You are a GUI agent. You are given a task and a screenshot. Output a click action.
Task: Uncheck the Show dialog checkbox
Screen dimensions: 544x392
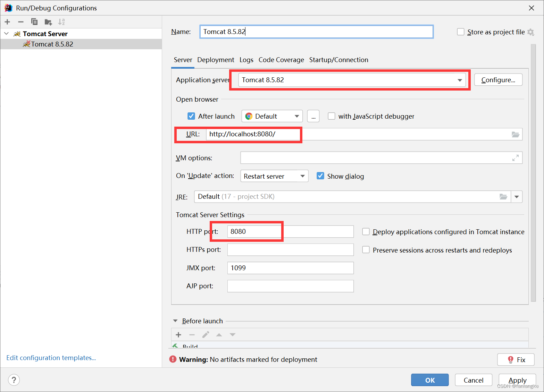point(320,176)
